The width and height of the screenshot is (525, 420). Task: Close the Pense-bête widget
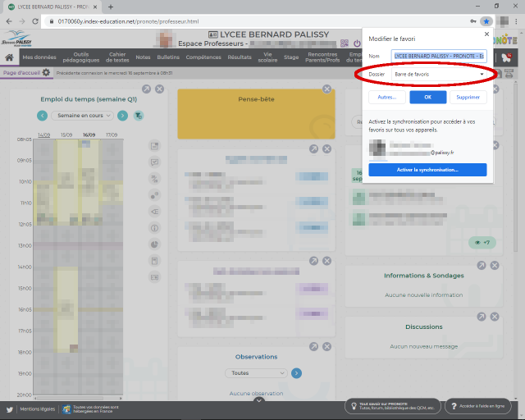(x=326, y=89)
